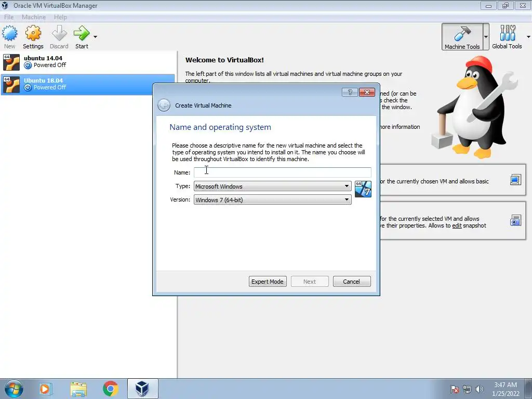Click the VirtualBox icon in the title bar

click(x=5, y=5)
